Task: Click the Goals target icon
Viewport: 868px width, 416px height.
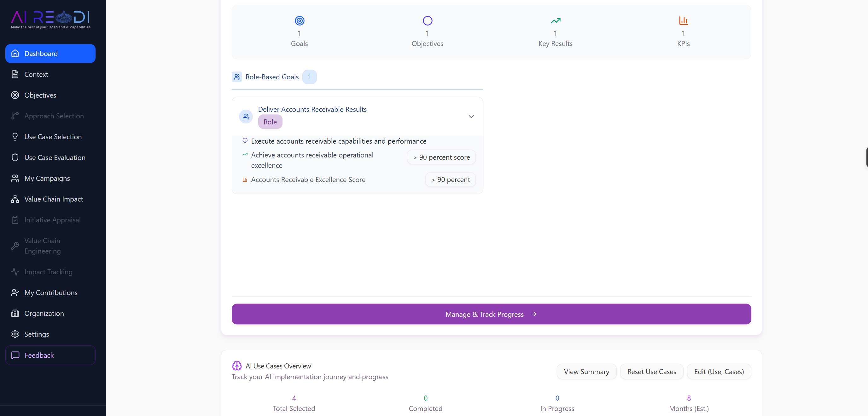Action: click(299, 21)
